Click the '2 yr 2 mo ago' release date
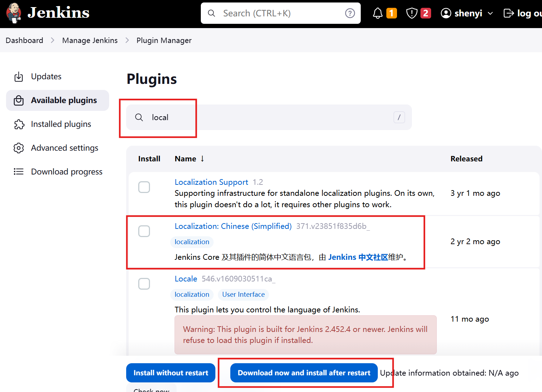Viewport: 542px width, 392px height. click(475, 241)
